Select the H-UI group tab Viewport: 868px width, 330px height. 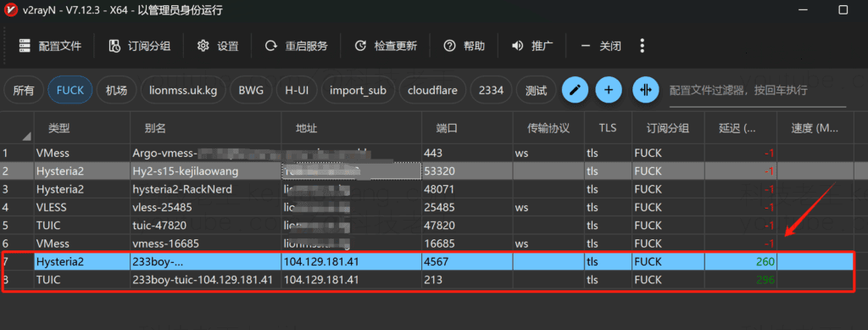pos(297,90)
